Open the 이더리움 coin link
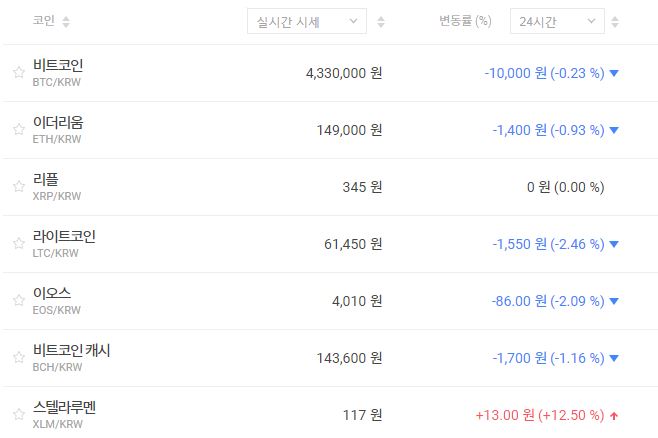Viewport: 658px width, 438px height. pyautogui.click(x=58, y=123)
